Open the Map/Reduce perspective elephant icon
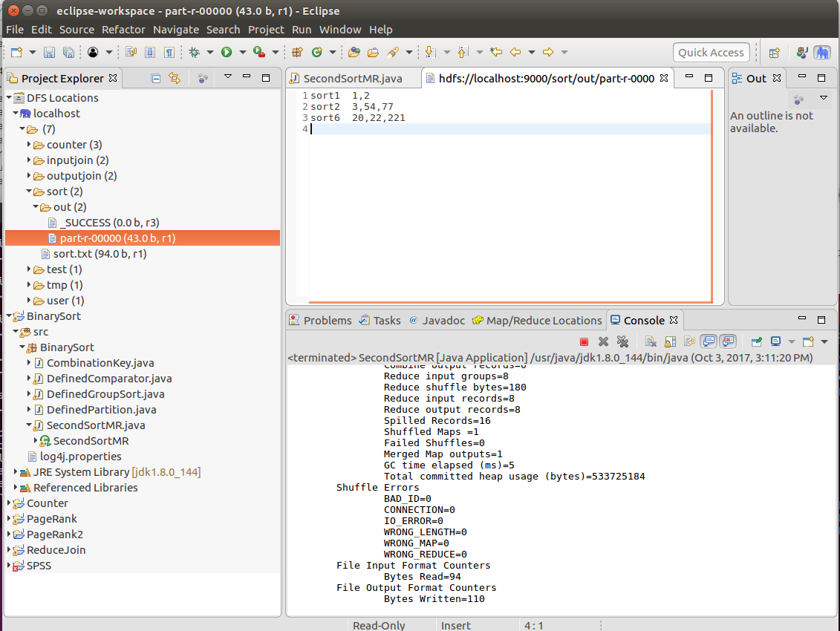Screen dimensions: 840x631 click(x=821, y=52)
